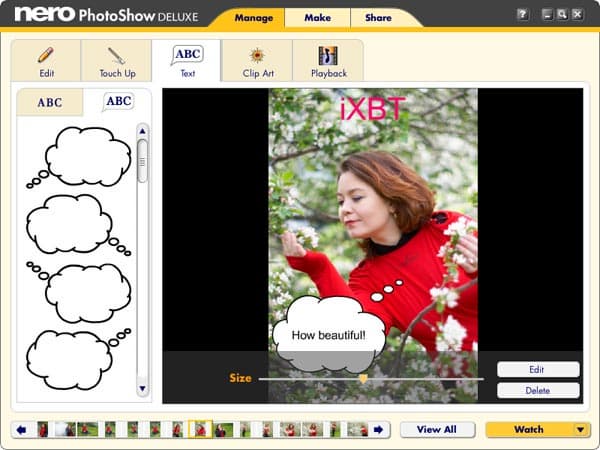
Task: Click the Size slider handle
Action: click(x=363, y=379)
